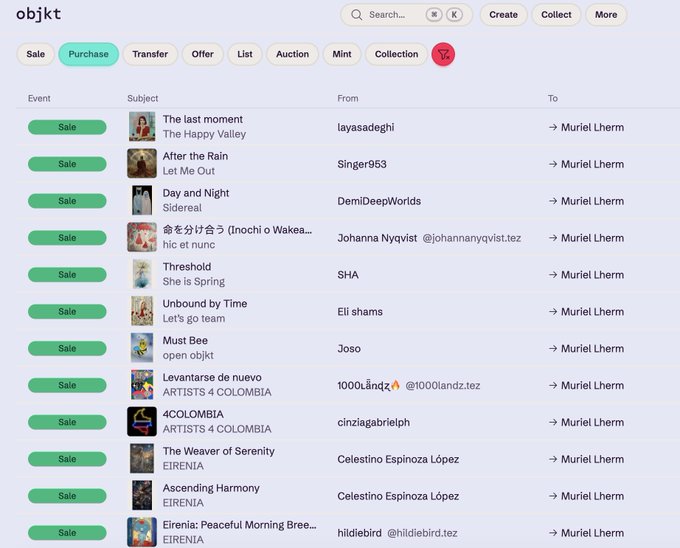Focus the Search input field
Screen dimensions: 680x548
coord(406,15)
